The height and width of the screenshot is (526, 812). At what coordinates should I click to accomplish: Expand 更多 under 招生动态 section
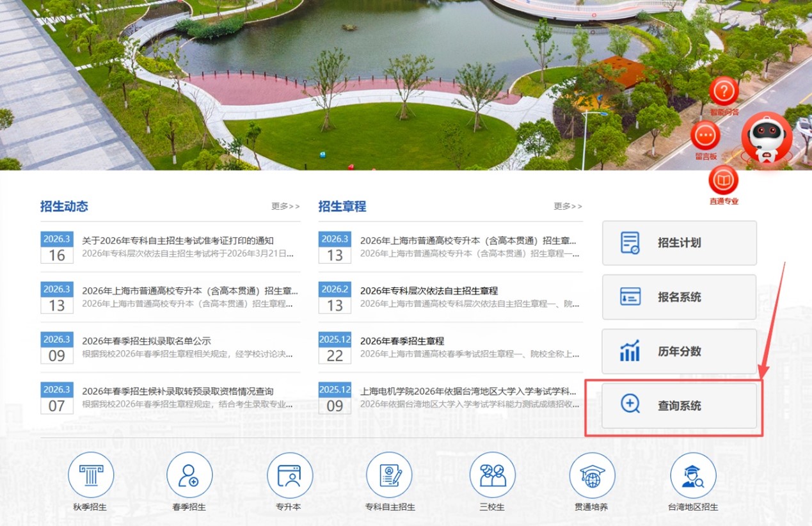pyautogui.click(x=284, y=206)
